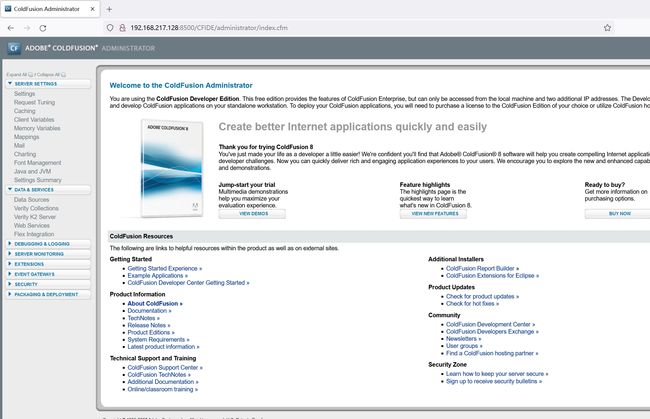Viewport: 650px width, 419px height.
Task: Click the Expand All icon
Action: coord(30,75)
